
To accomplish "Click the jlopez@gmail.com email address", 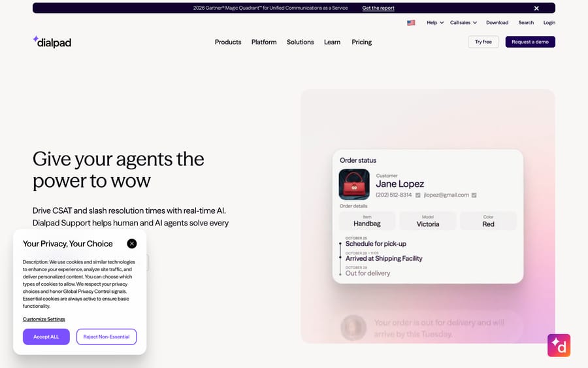I will tap(446, 195).
